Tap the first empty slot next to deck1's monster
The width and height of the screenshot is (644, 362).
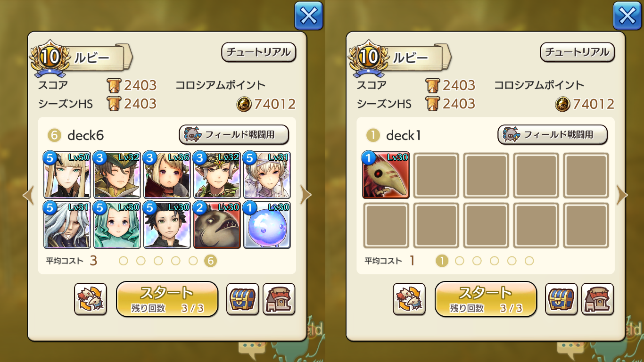(436, 175)
